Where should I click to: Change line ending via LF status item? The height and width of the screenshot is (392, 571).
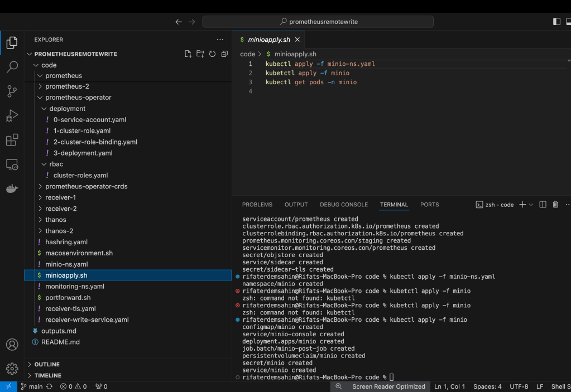point(540,386)
